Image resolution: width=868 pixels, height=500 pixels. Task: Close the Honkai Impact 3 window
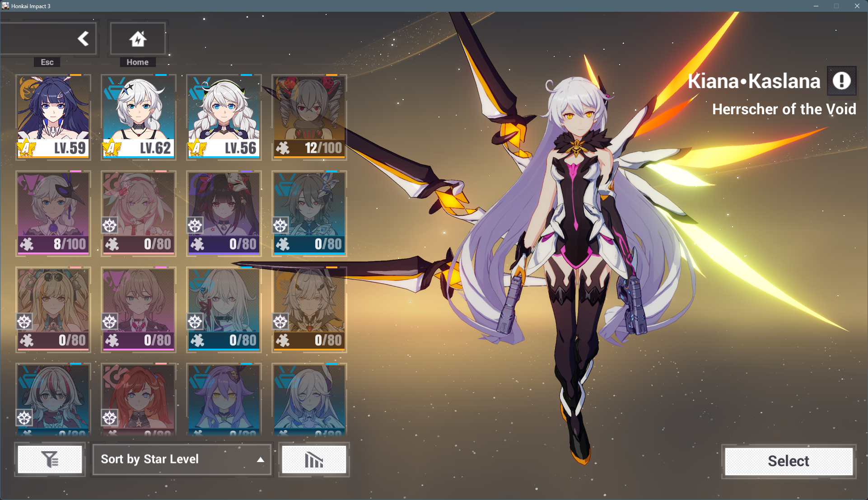tap(857, 6)
